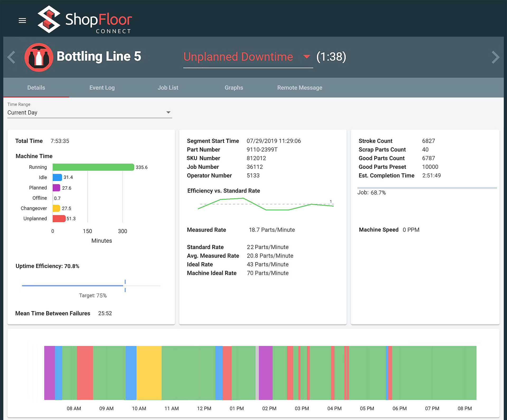Image resolution: width=507 pixels, height=420 pixels.
Task: Switch to the Event Log tab
Action: (102, 88)
